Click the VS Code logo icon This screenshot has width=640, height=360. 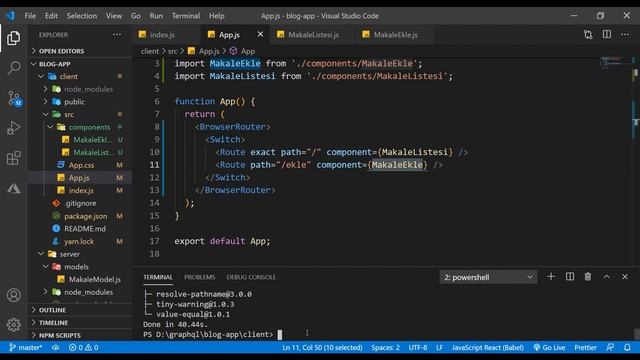pos(10,16)
